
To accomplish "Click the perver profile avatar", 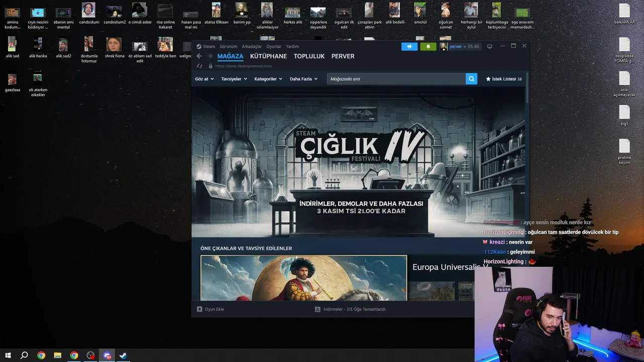I will pos(443,46).
